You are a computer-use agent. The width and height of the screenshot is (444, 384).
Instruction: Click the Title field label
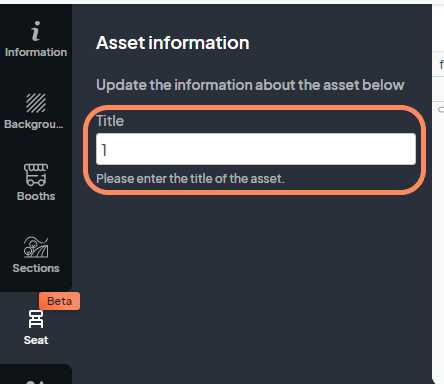point(110,121)
